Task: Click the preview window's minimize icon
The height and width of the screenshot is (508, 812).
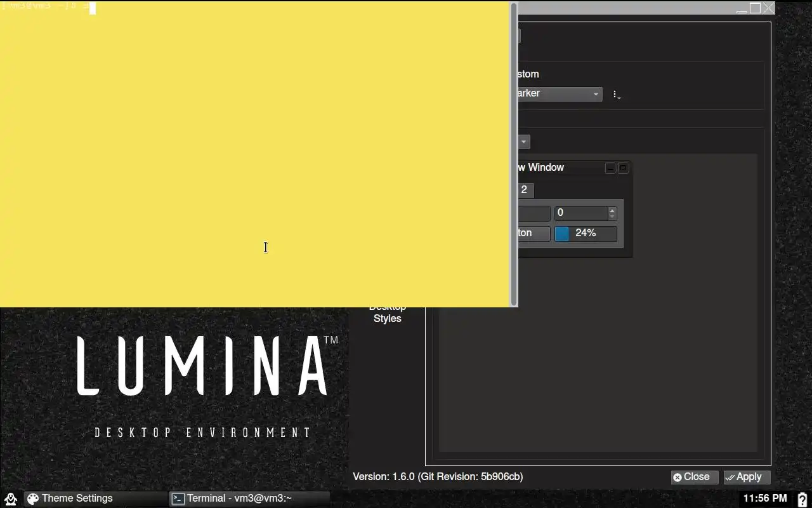Action: pos(610,168)
